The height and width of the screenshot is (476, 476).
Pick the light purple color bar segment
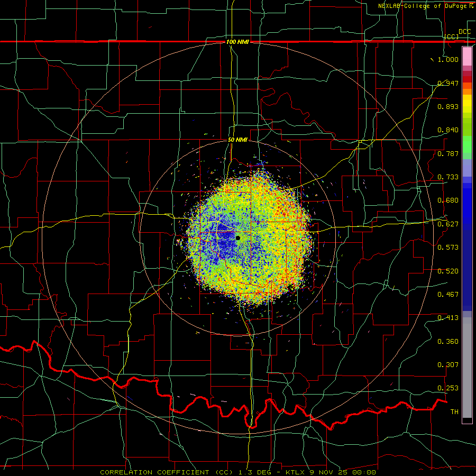point(467,168)
